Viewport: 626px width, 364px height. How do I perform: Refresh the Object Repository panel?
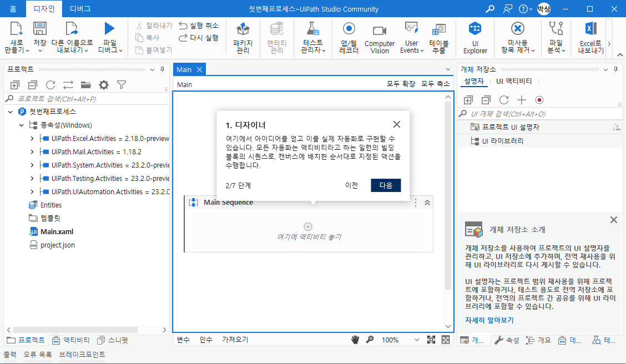(x=504, y=100)
